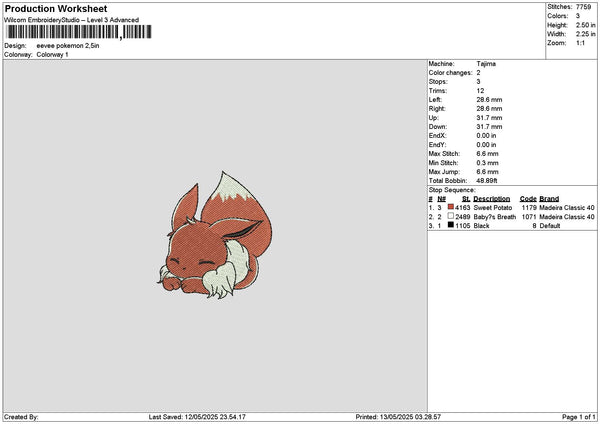Click the Production Worksheet title
Screen dimensions: 600x424
[x=56, y=9]
